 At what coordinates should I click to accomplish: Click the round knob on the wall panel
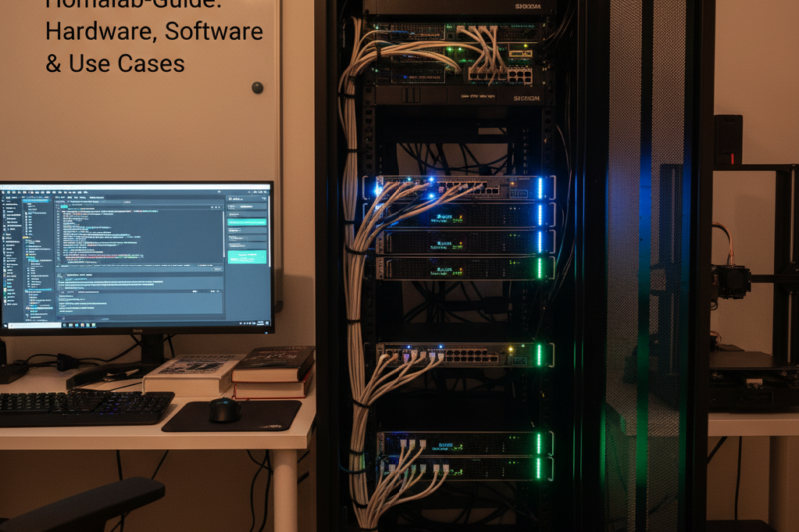point(257,87)
